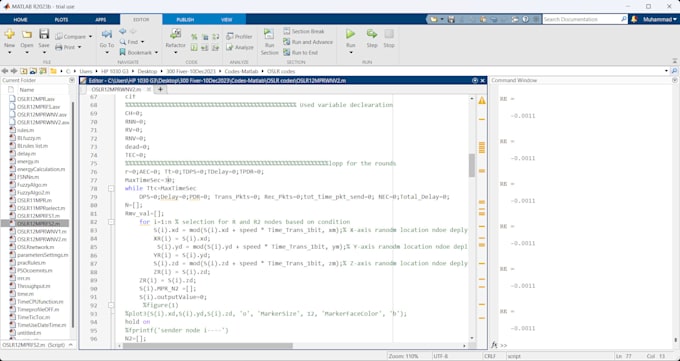Go forward in folder history

pos(14,71)
